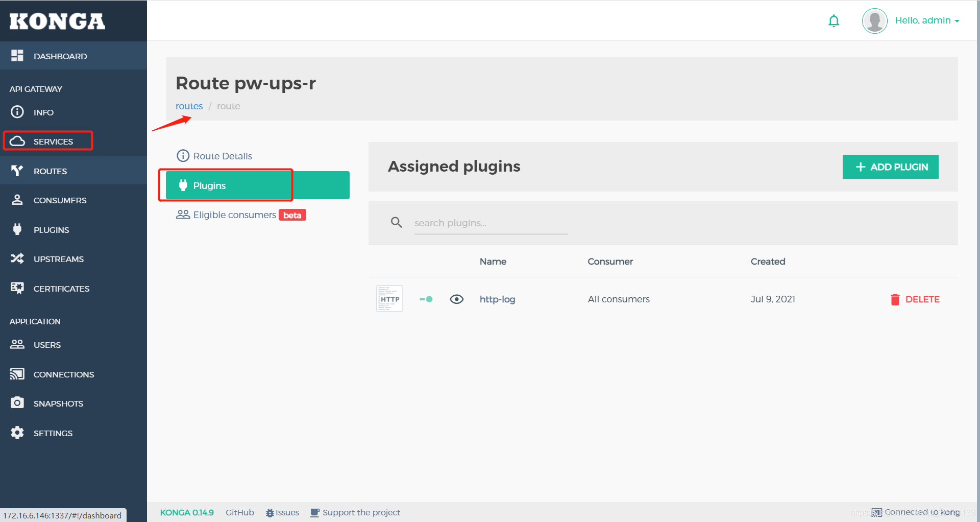Viewport: 980px width, 522px height.
Task: Open SNAPSHOTS in the sidebar
Action: pos(73,404)
